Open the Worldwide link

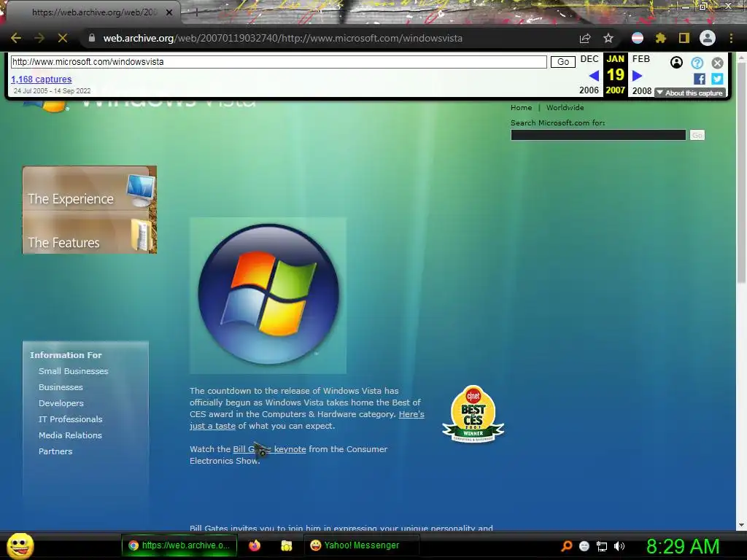(x=565, y=108)
